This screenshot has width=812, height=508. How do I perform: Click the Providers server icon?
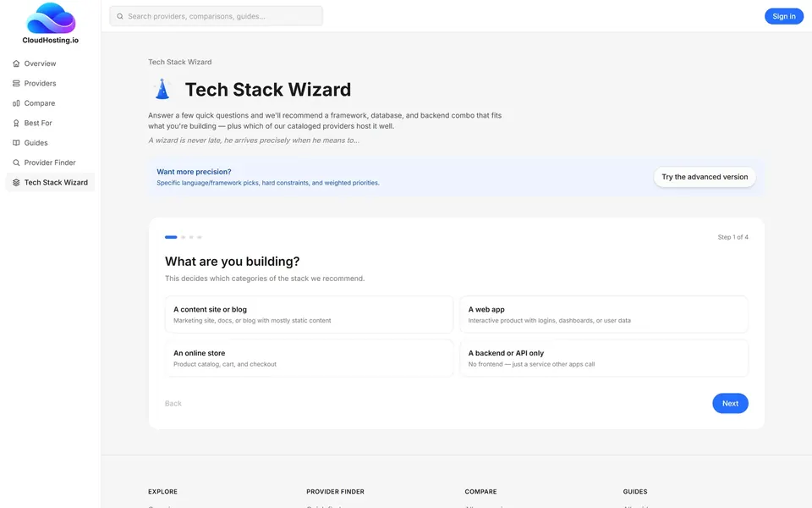pyautogui.click(x=16, y=83)
